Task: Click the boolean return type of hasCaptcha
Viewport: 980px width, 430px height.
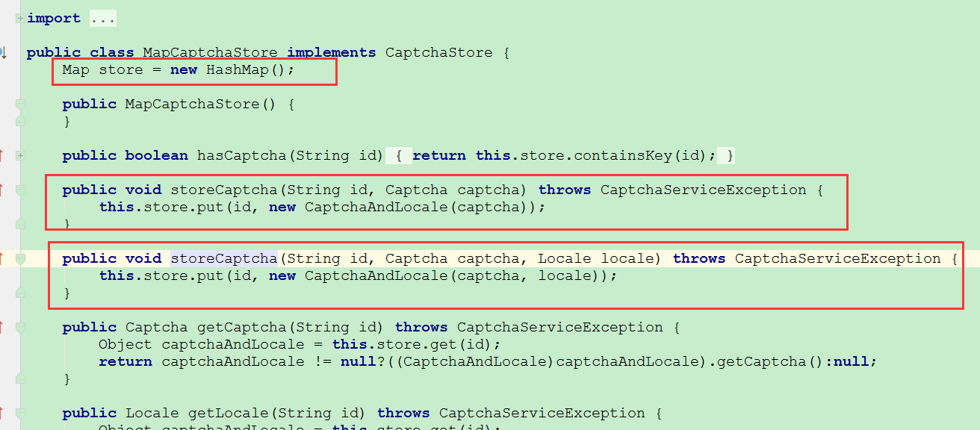Action: pos(157,155)
